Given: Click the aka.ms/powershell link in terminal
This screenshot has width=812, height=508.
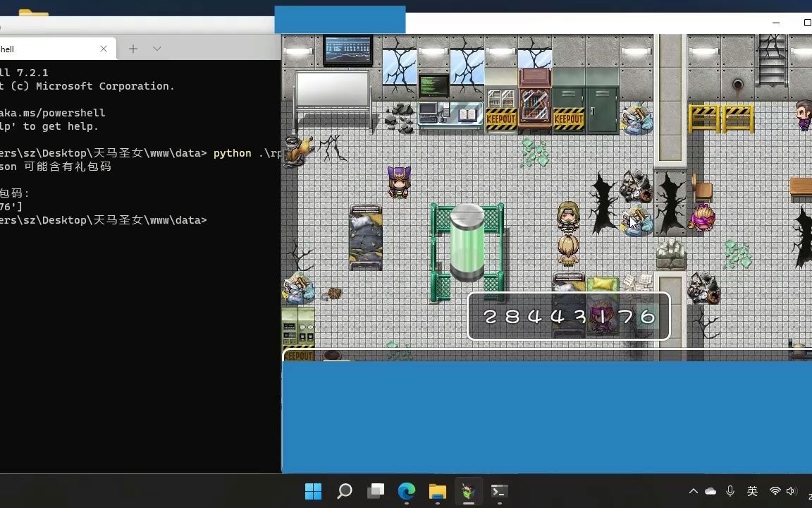Looking at the screenshot, I should [x=53, y=113].
